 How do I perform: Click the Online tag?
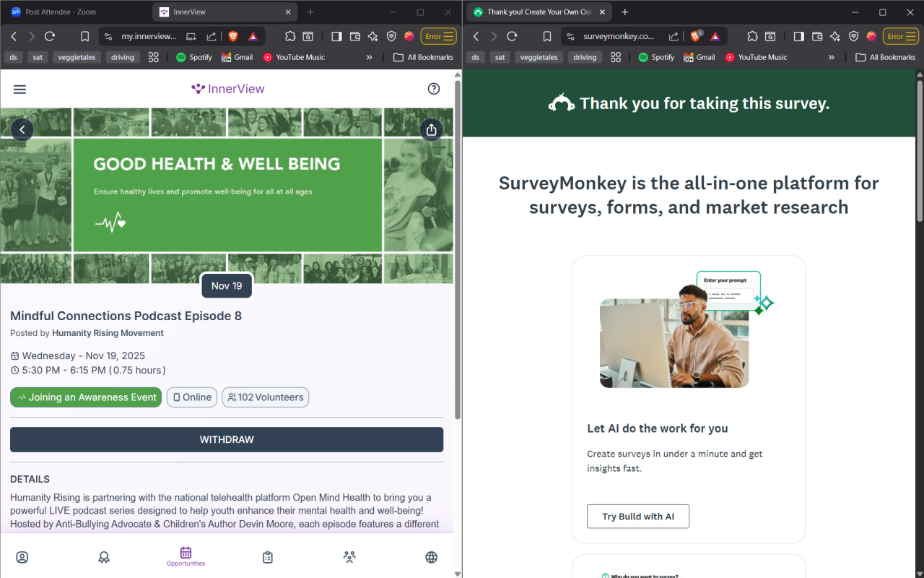click(192, 397)
